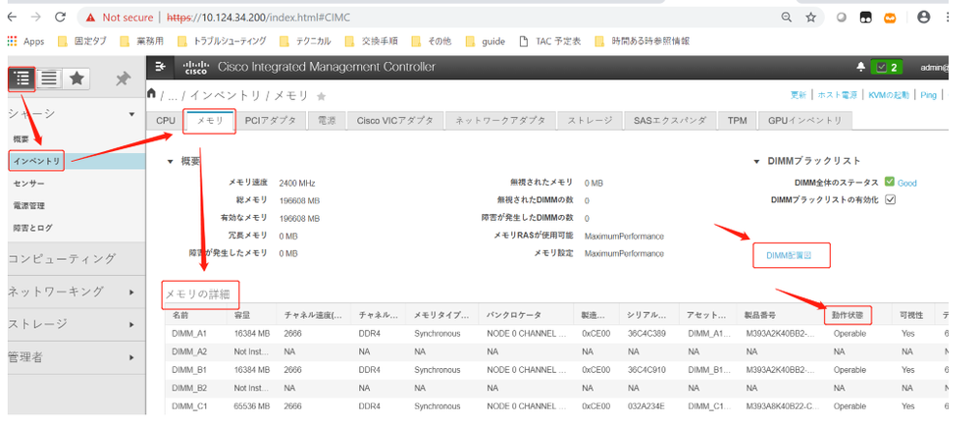Switch to the ストレージ tab
The width and height of the screenshot is (980, 428).
pyautogui.click(x=590, y=120)
